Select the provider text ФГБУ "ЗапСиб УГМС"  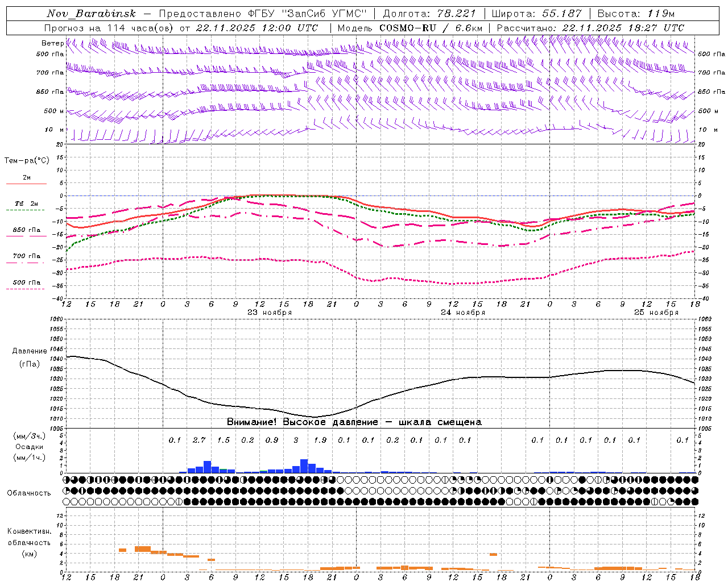coord(308,14)
